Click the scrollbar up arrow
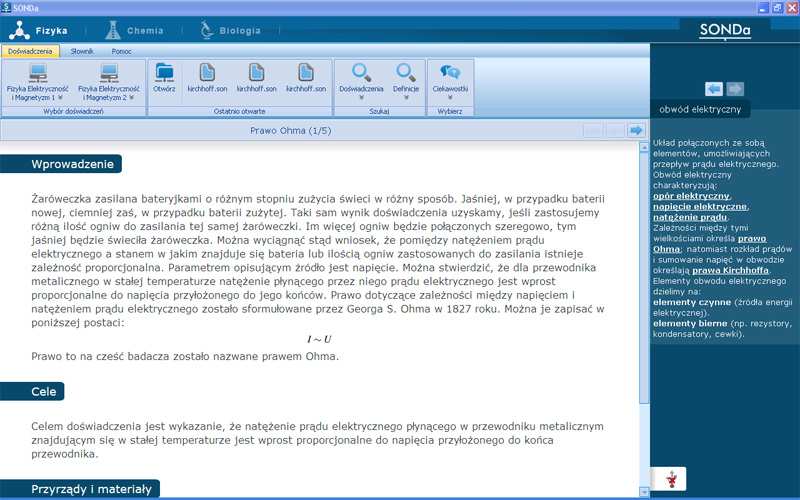This screenshot has width=800, height=500. pos(643,146)
